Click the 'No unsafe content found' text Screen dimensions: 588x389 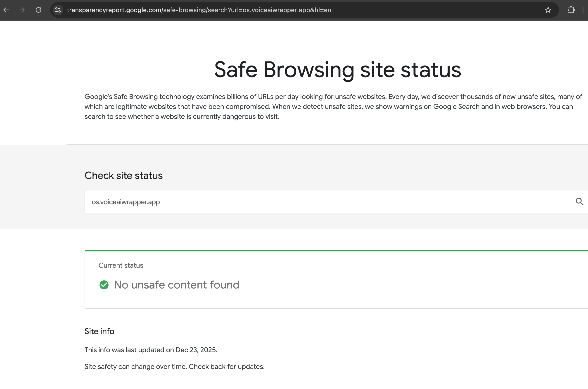[177, 285]
